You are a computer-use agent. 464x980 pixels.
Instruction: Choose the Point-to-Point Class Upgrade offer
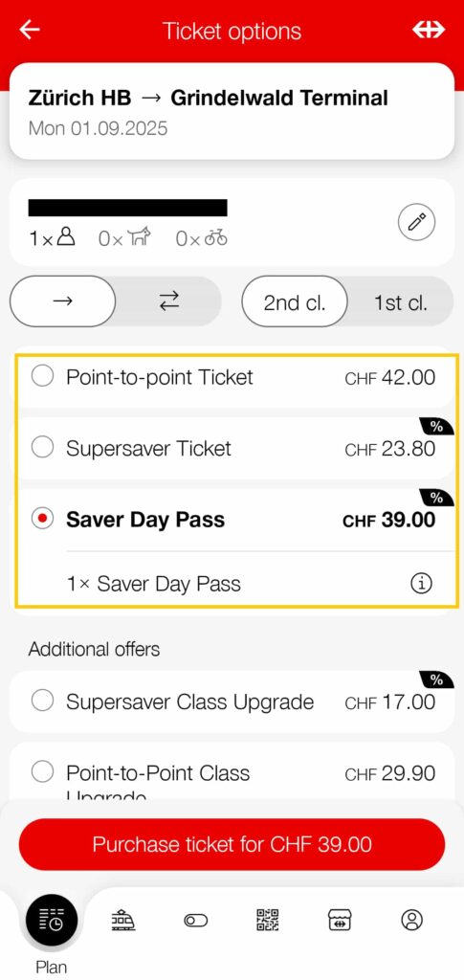232,773
